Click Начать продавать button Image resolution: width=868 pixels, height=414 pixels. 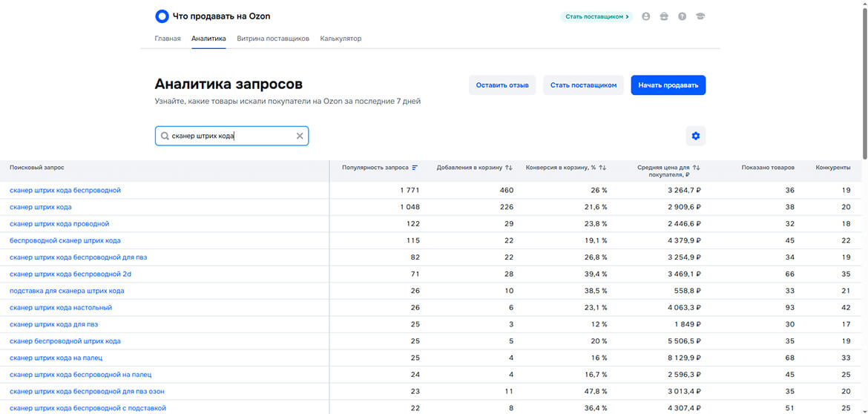(x=668, y=85)
